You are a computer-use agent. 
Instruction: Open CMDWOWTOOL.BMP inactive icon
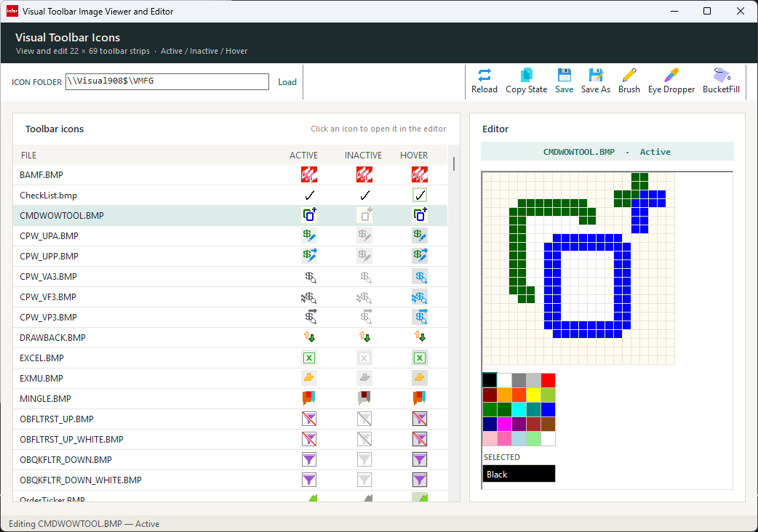point(364,215)
